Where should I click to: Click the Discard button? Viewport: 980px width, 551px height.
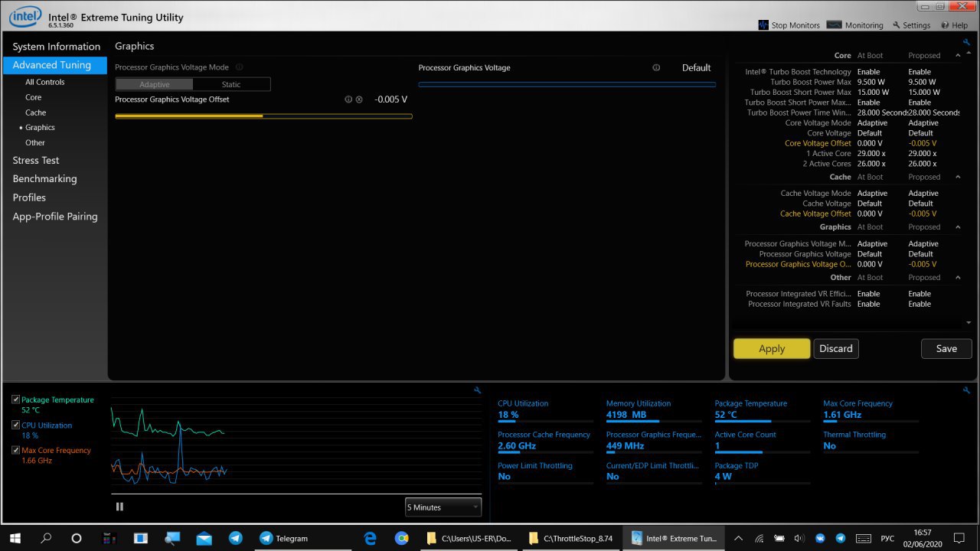click(836, 348)
